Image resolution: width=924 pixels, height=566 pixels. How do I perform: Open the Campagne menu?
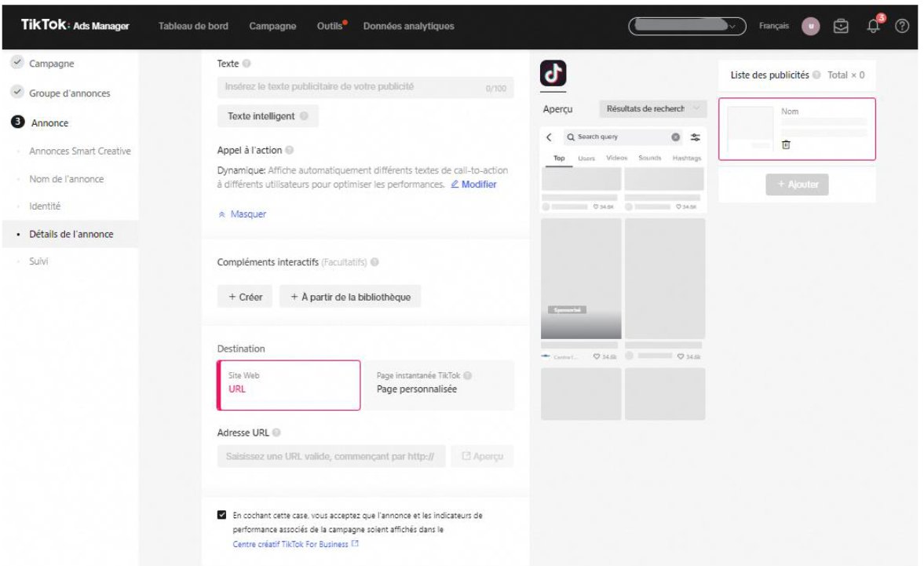(x=272, y=26)
